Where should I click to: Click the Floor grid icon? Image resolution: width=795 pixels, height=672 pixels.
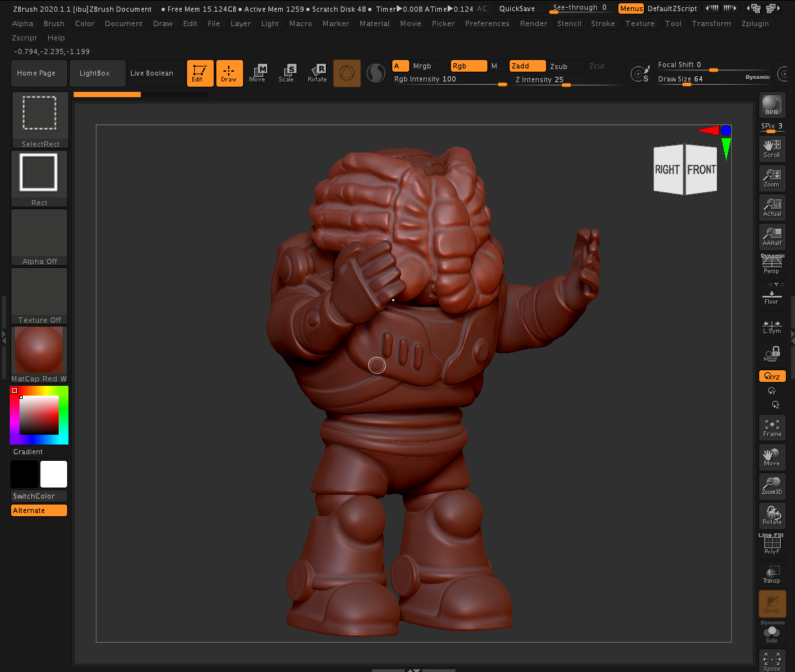772,296
